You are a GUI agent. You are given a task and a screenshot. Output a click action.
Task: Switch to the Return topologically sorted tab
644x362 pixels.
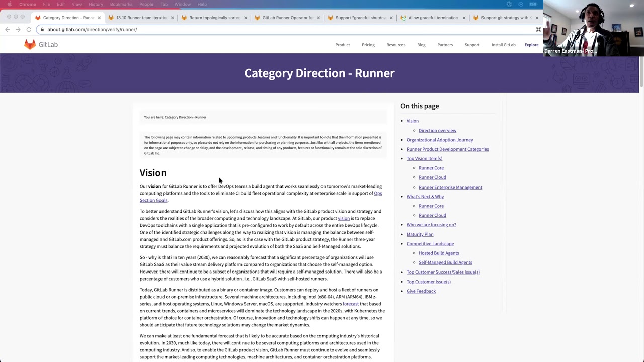tap(214, 18)
